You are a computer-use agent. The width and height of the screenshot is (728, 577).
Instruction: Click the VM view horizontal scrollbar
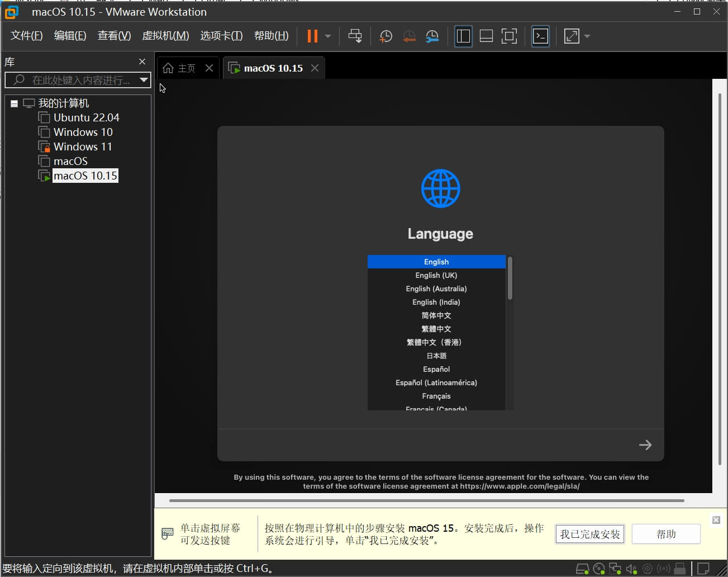coord(427,501)
